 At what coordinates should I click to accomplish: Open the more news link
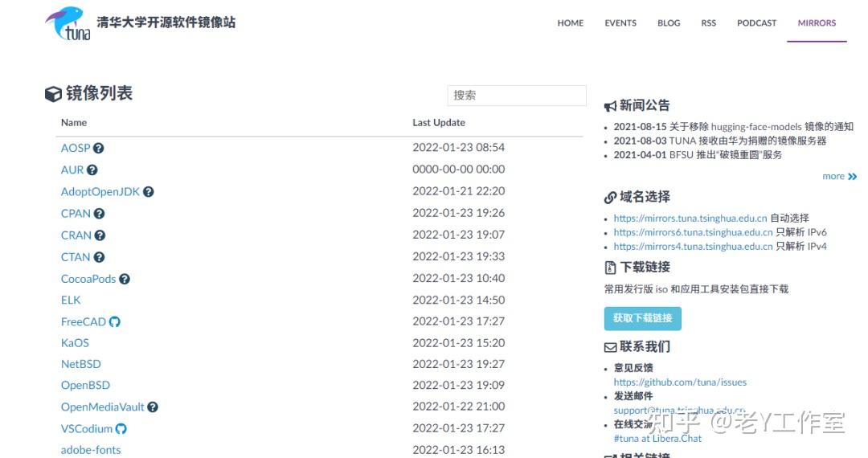click(833, 177)
